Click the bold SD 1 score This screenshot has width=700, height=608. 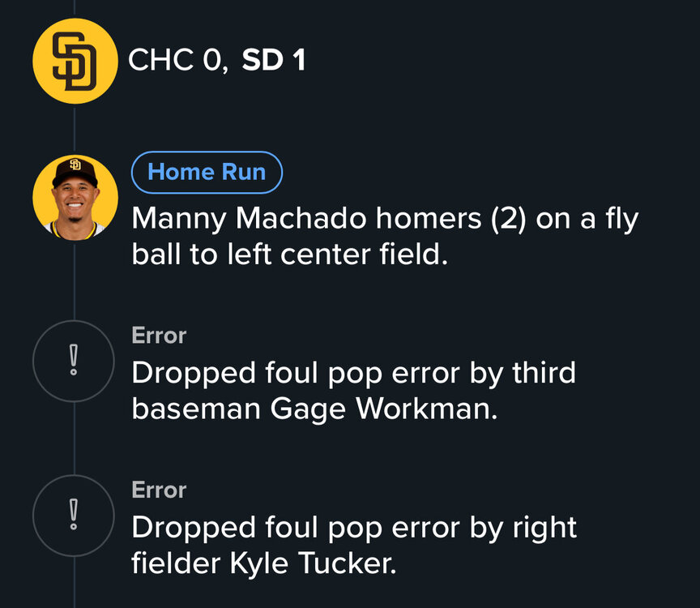(x=273, y=61)
